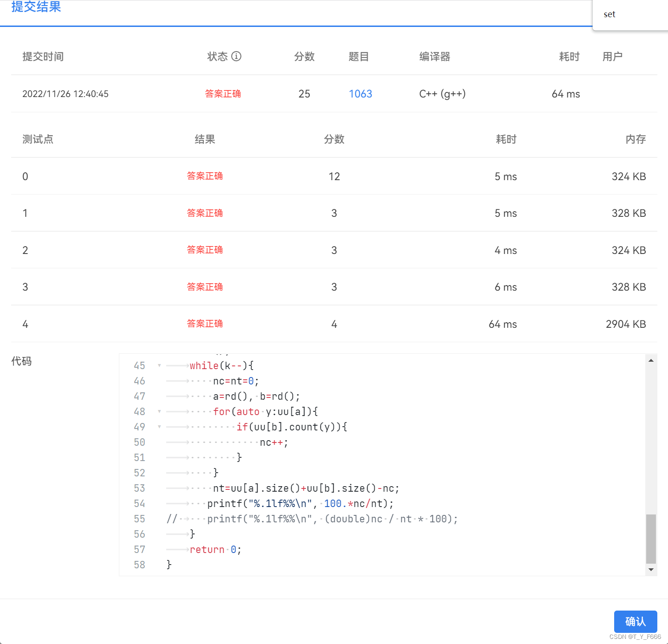Click the 代码 label
Screen dimensions: 668x644
tap(21, 361)
